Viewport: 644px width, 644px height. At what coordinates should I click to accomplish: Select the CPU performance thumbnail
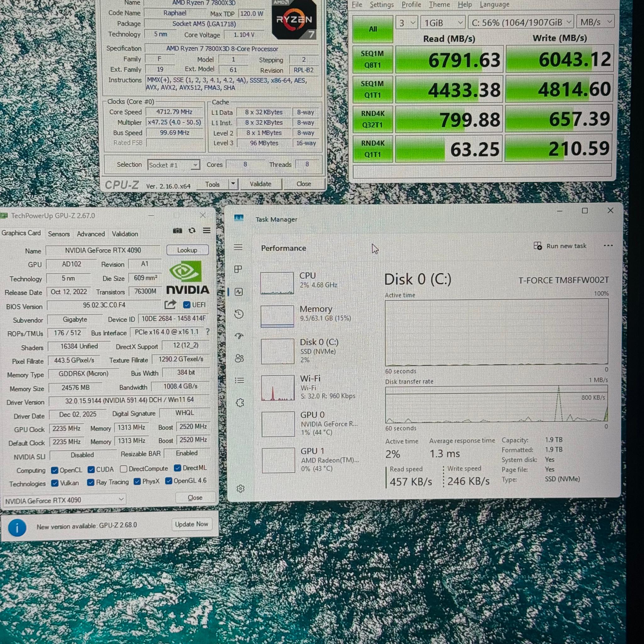click(277, 283)
